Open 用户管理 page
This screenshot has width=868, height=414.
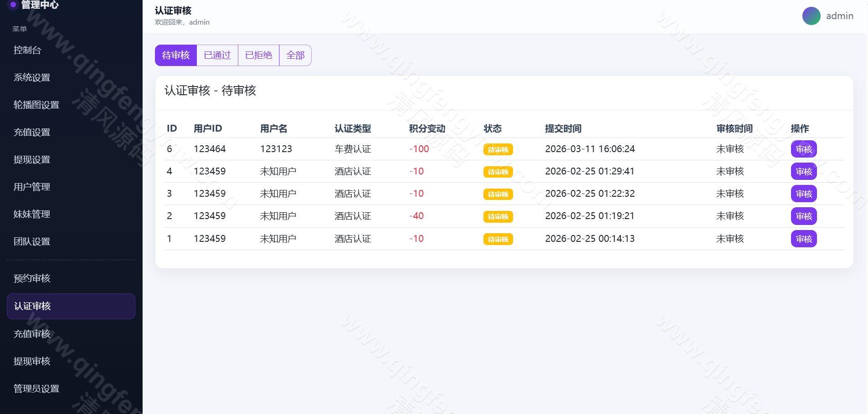[x=71, y=187]
